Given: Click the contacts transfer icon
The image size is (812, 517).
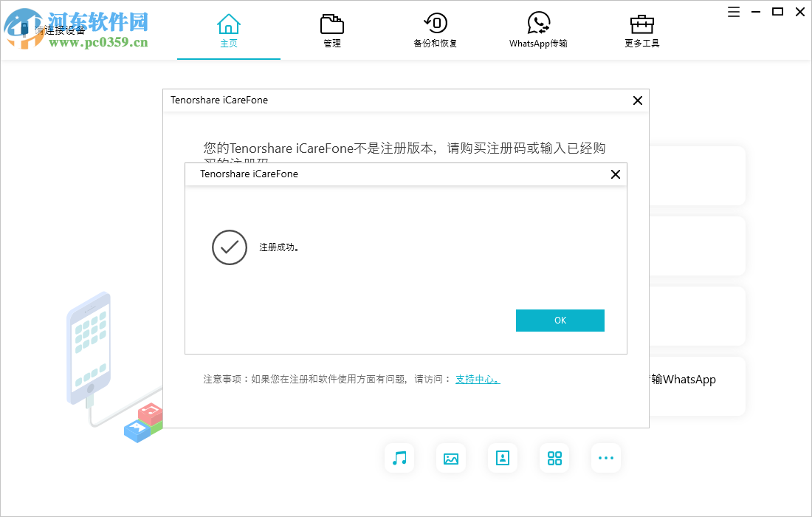Looking at the screenshot, I should pyautogui.click(x=503, y=458).
